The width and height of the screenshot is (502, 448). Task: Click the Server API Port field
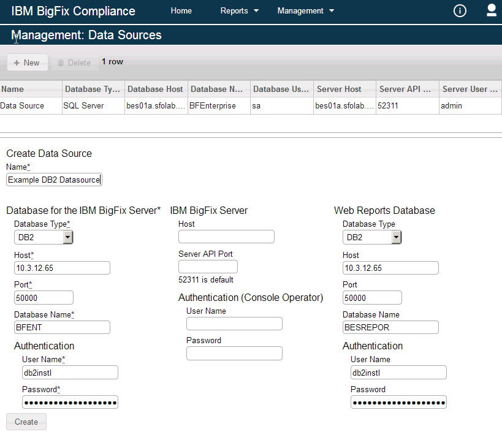(x=208, y=267)
